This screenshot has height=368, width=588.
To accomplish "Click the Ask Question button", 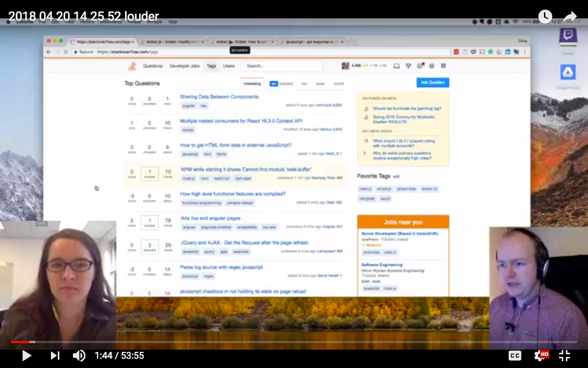I will click(432, 82).
